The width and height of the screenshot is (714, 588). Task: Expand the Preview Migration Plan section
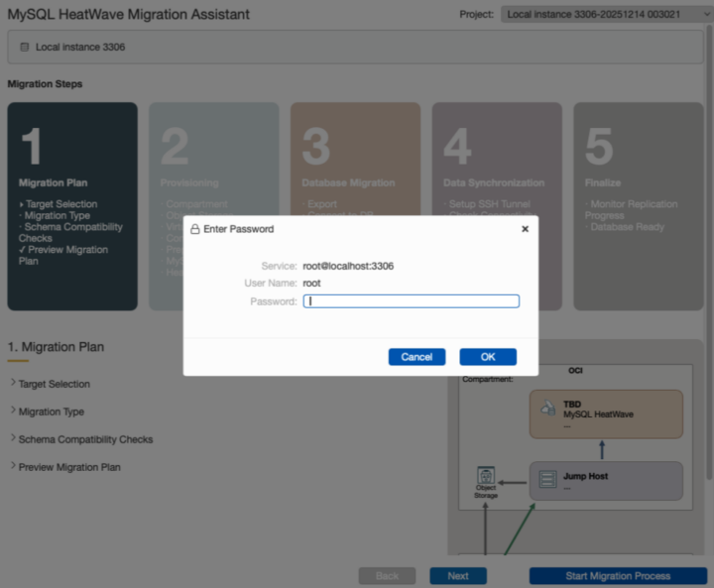pyautogui.click(x=68, y=467)
